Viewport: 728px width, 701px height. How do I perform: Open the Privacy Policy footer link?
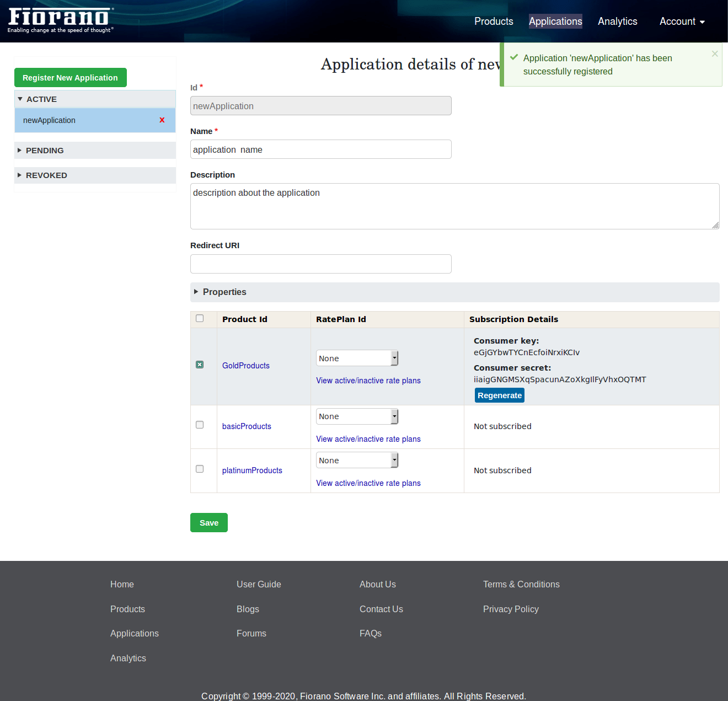point(511,609)
